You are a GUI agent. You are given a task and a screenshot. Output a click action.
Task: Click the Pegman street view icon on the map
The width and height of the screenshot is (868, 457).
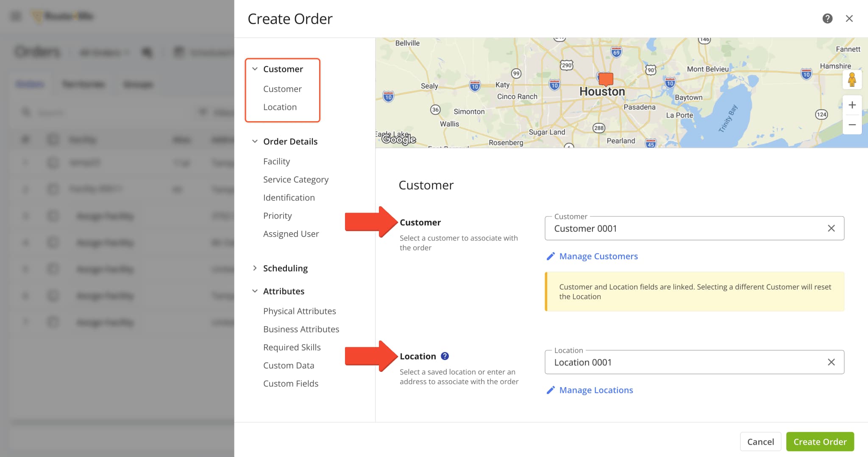point(852,79)
